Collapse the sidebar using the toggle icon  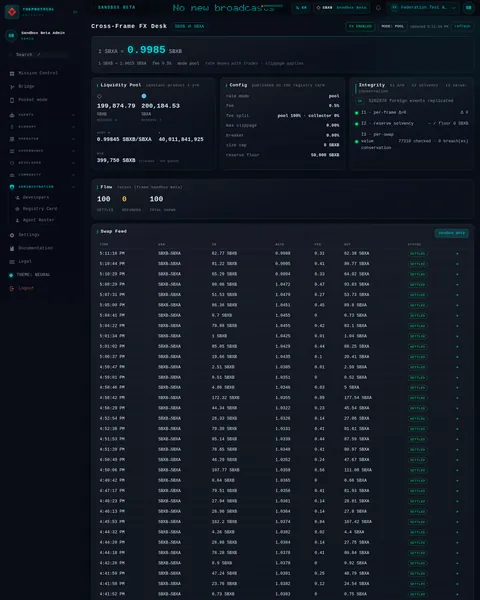pyautogui.click(x=75, y=12)
